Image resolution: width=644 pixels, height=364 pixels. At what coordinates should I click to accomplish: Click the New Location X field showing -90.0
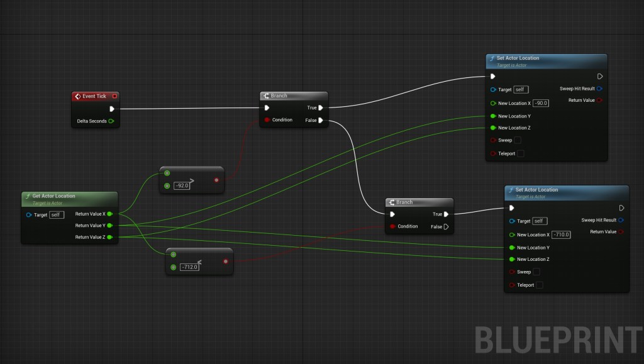541,103
